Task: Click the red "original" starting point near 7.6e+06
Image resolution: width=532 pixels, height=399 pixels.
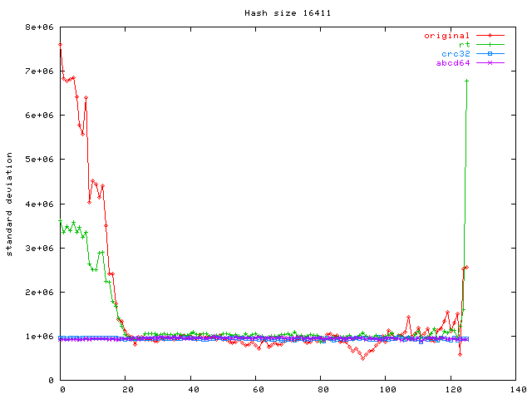Action: [x=61, y=44]
